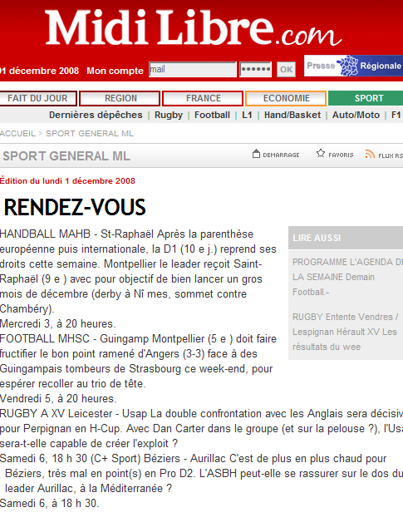The image size is (403, 532).
Task: Click the home Démarrage icon
Action: [x=257, y=154]
